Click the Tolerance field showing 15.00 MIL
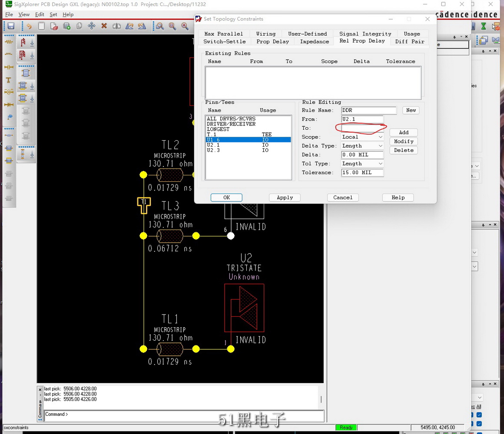The height and width of the screenshot is (434, 504). pyautogui.click(x=362, y=172)
